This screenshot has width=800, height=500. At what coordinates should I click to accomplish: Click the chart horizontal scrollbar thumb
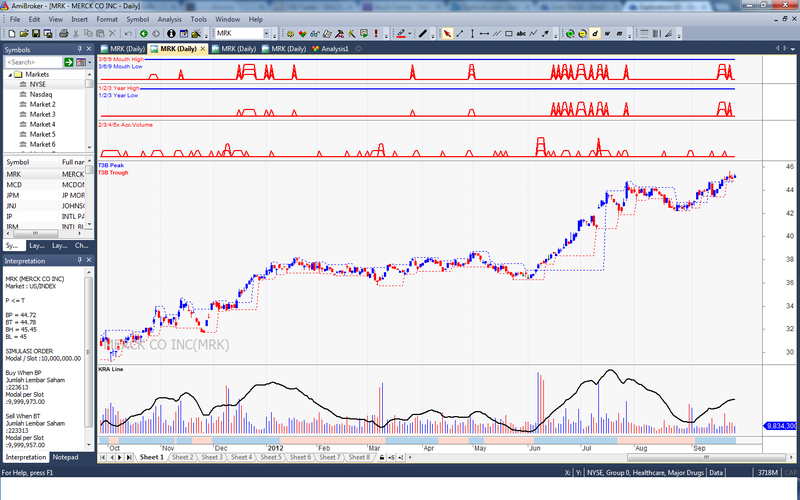pos(707,458)
